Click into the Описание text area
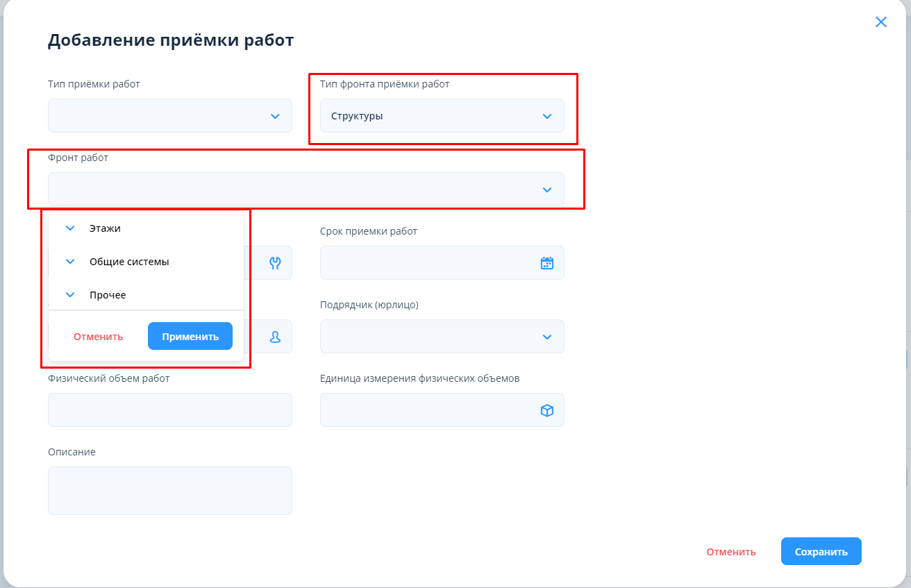 click(x=169, y=491)
